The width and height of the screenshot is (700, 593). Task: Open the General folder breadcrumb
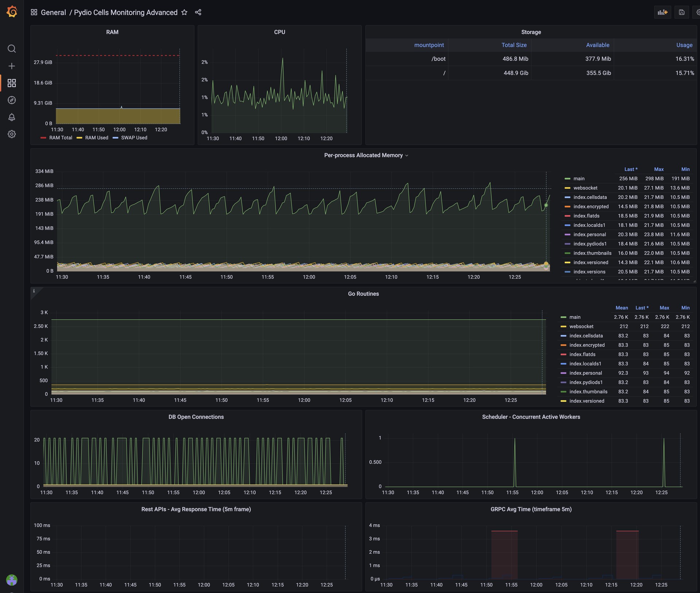[x=53, y=12]
